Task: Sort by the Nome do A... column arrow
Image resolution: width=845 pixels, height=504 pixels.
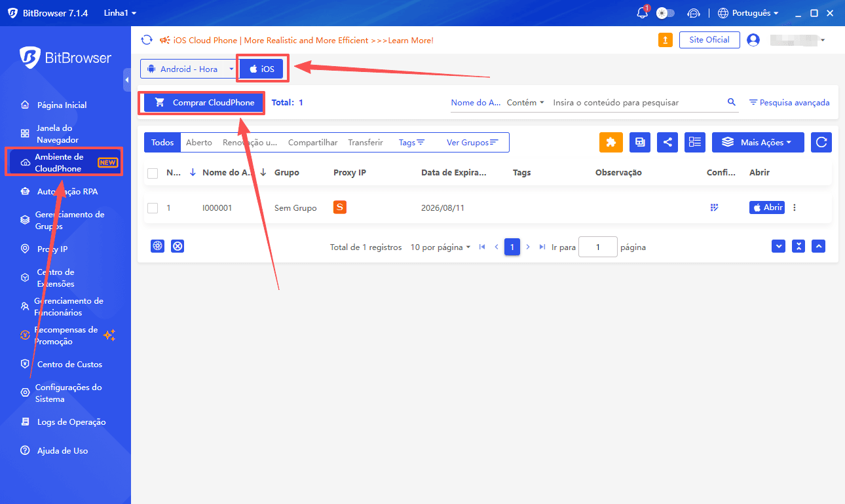Action: 263,173
